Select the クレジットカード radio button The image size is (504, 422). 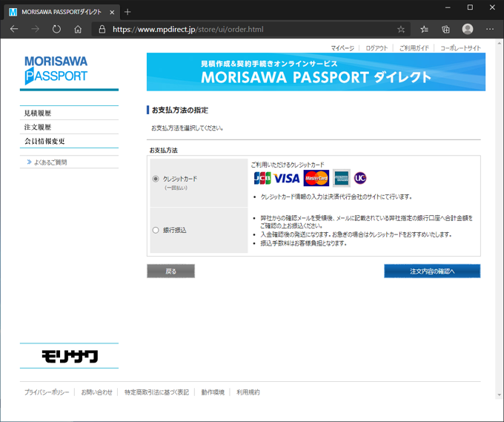pos(156,179)
